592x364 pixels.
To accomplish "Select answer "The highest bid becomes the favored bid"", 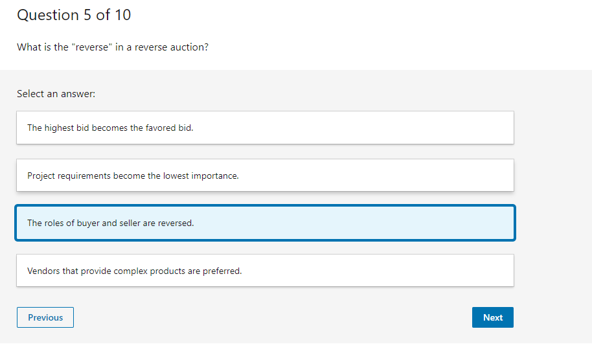I will point(265,128).
